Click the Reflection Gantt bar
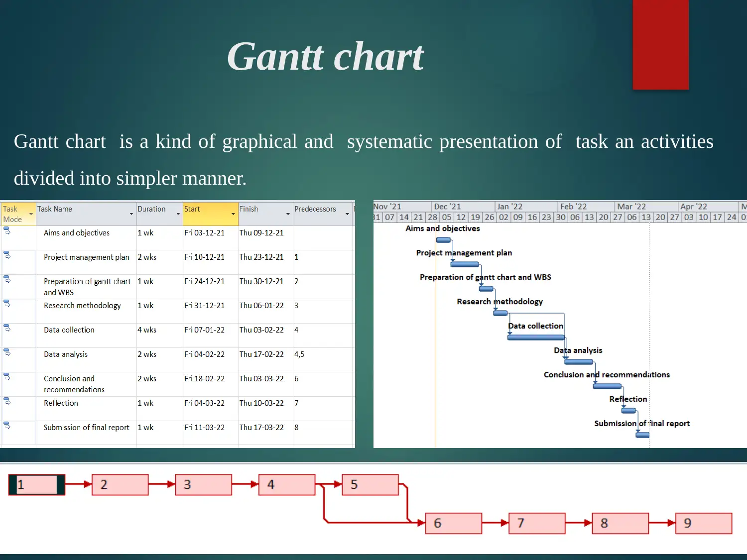Image resolution: width=747 pixels, height=560 pixels. [x=629, y=411]
